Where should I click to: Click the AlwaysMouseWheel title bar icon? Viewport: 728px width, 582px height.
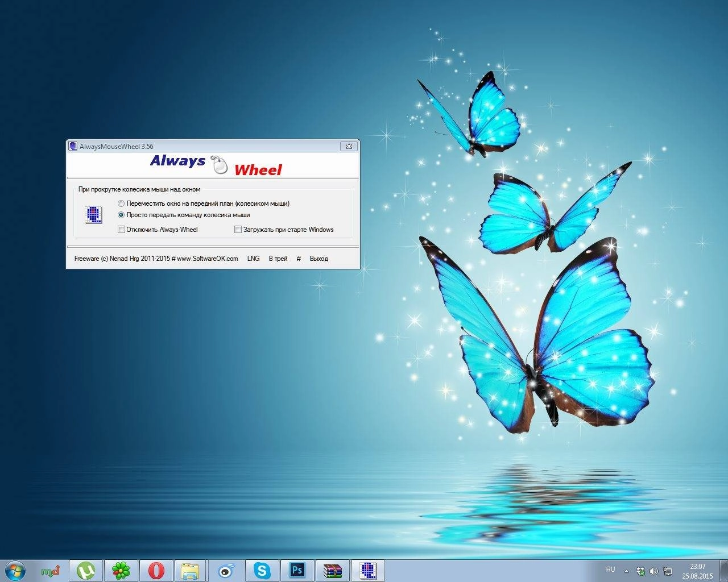tap(73, 146)
